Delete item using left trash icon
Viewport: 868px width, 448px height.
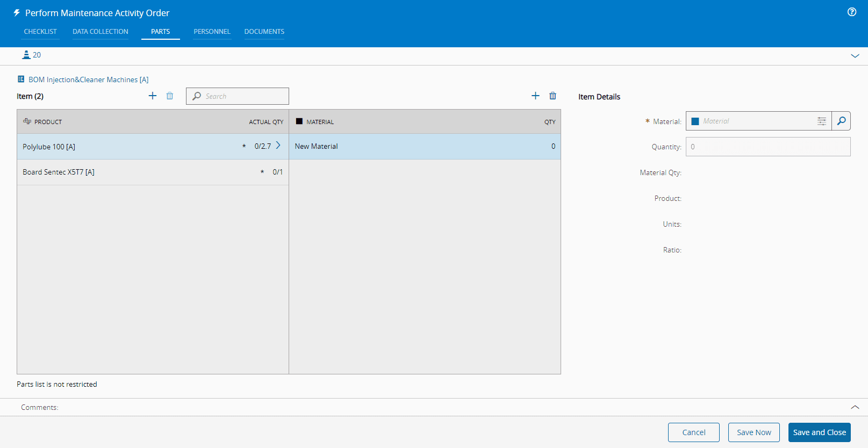coord(170,96)
